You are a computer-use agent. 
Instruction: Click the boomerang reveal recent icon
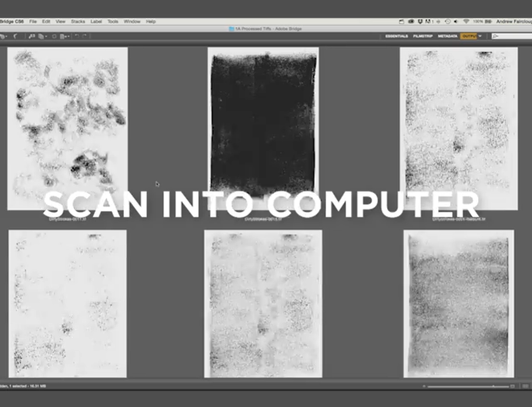pyautogui.click(x=15, y=36)
